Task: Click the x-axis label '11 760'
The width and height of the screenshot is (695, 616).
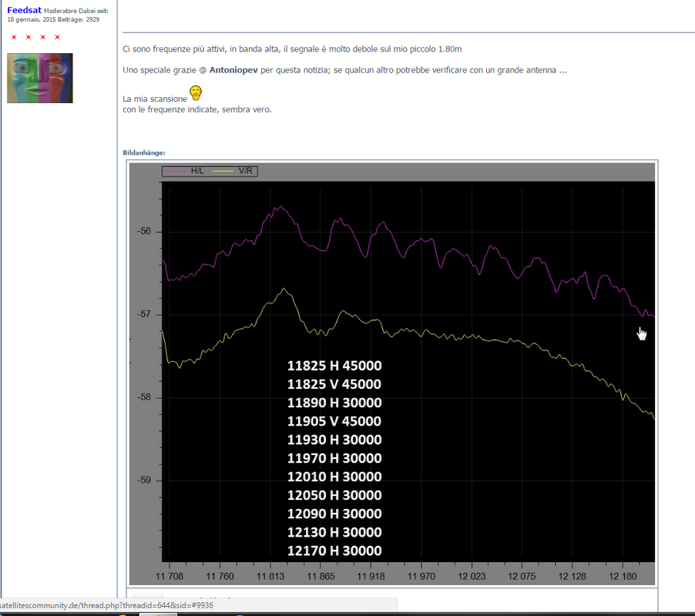Action: [220, 576]
